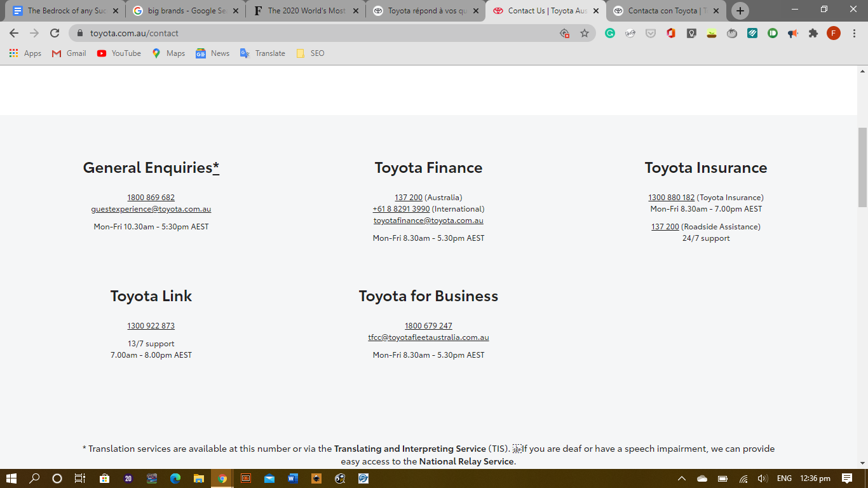Image resolution: width=868 pixels, height=488 pixels.
Task: Open the Grammarly extension
Action: pos(610,33)
